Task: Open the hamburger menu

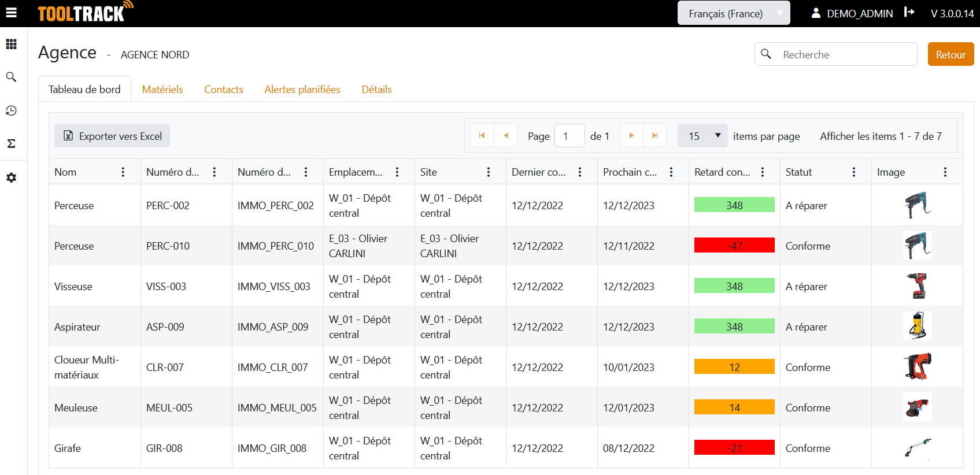Action: coord(11,13)
